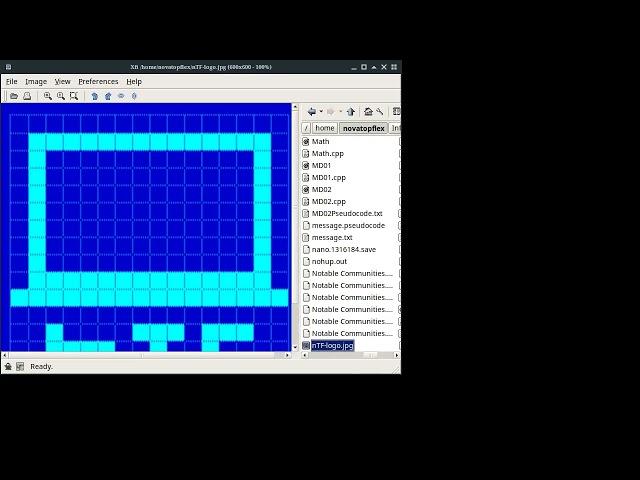Select MD01.cpp in the file list
The height and width of the screenshot is (480, 640).
tap(329, 178)
